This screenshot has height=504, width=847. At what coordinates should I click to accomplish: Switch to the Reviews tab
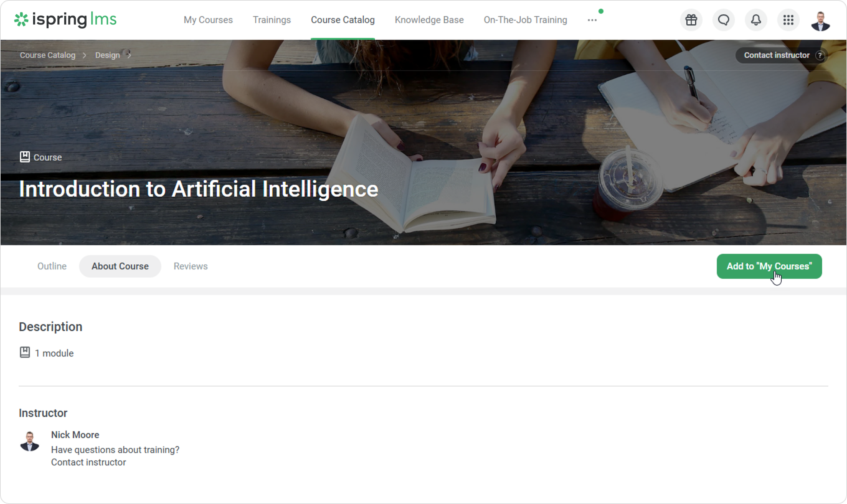[191, 266]
